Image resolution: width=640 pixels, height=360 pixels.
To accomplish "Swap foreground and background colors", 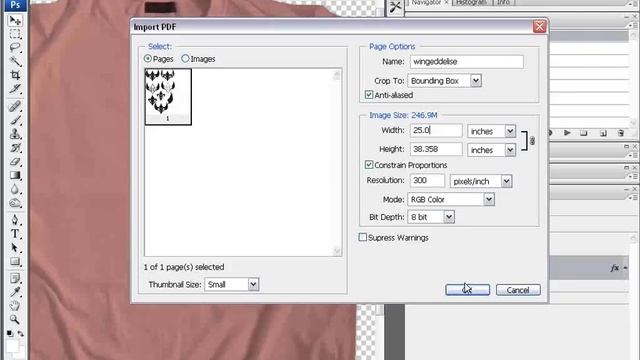I will (20, 333).
